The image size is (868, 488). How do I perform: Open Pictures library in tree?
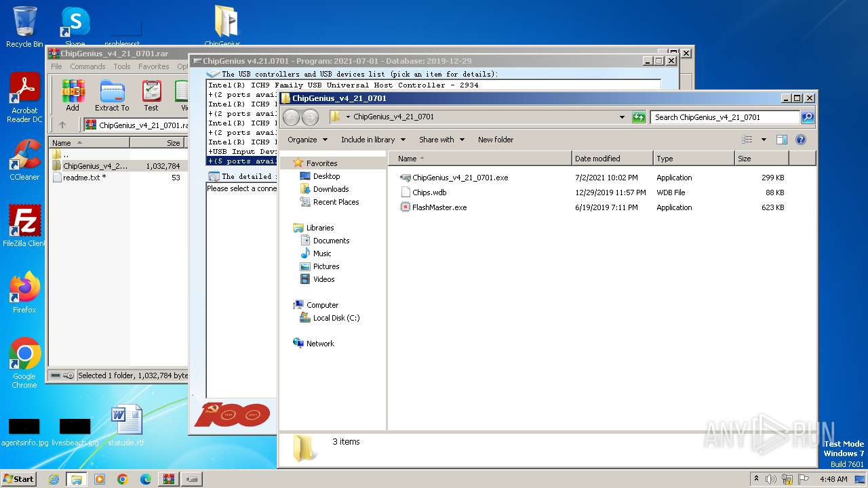319,266
